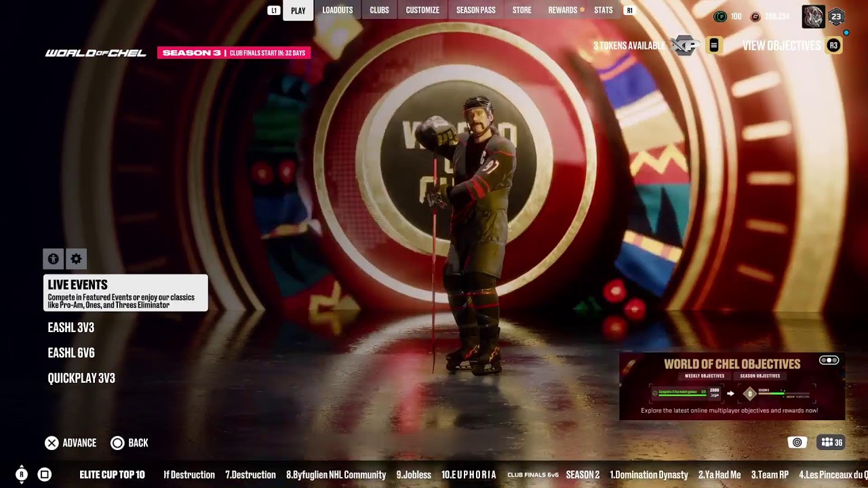The height and width of the screenshot is (488, 868).
Task: Switch to the Loadouts tab
Action: pyautogui.click(x=338, y=10)
